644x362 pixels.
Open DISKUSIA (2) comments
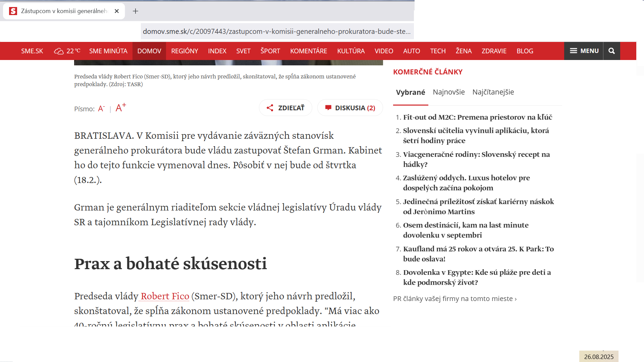tap(350, 108)
